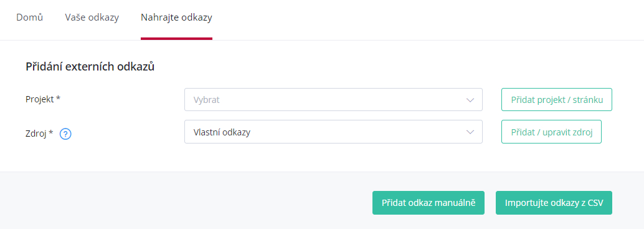This screenshot has width=644, height=229.
Task: Click the required asterisk beside Projekt
Action: (x=59, y=99)
